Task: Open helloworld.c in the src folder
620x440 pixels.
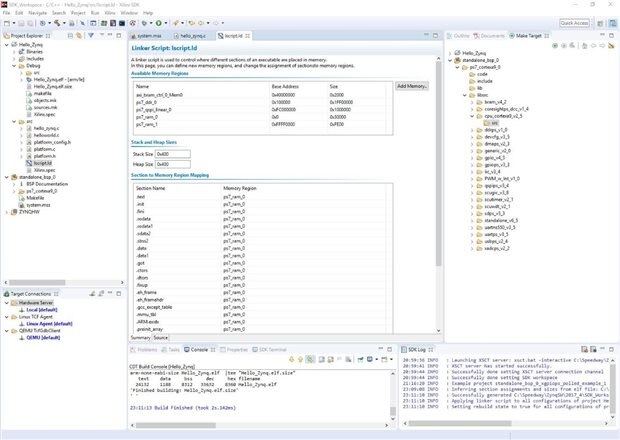Action: point(47,135)
